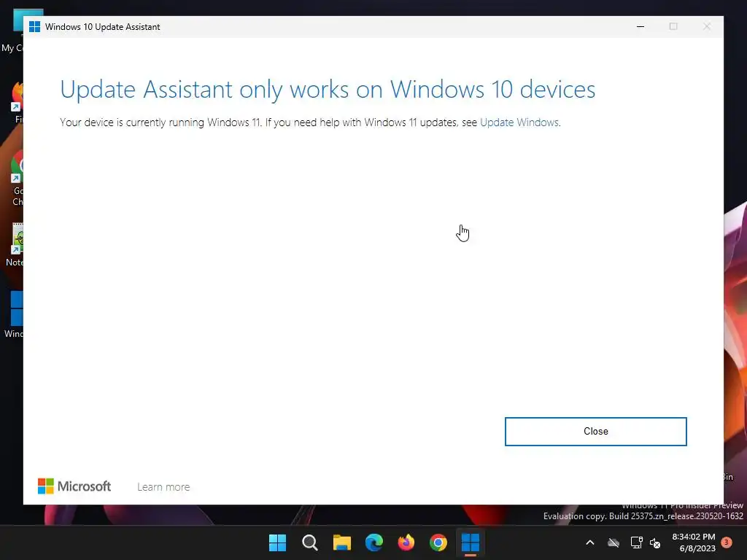Click the OneDrive cloud tray icon
The image size is (747, 560).
pos(614,542)
